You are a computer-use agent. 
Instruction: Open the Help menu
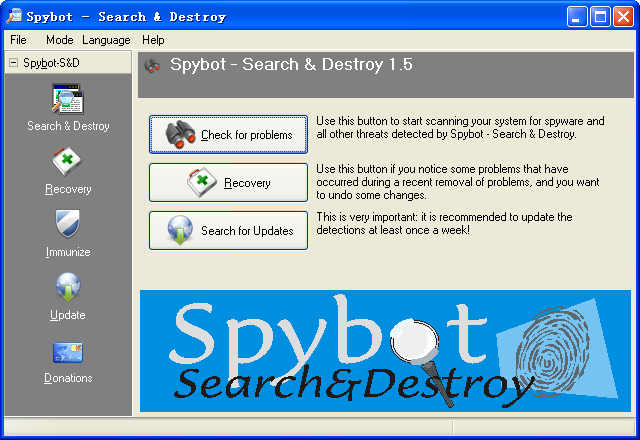(153, 40)
